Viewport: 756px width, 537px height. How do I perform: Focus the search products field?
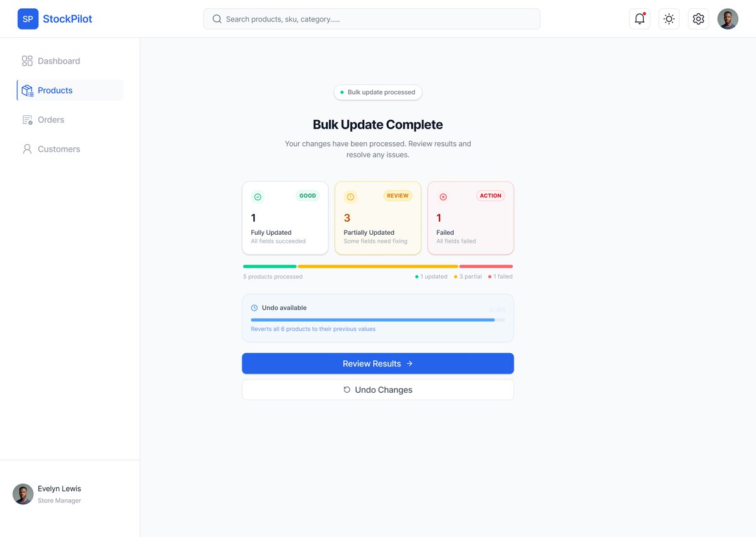372,19
